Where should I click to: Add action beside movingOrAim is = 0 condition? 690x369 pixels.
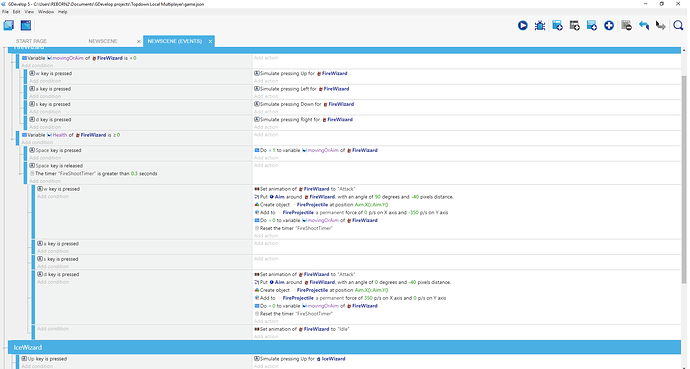[x=266, y=58]
